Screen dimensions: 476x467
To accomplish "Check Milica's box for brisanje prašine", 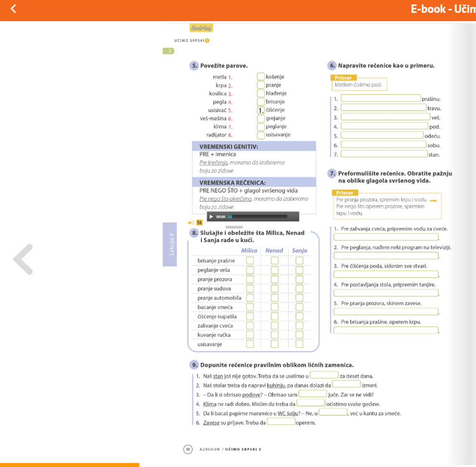I will tap(250, 260).
